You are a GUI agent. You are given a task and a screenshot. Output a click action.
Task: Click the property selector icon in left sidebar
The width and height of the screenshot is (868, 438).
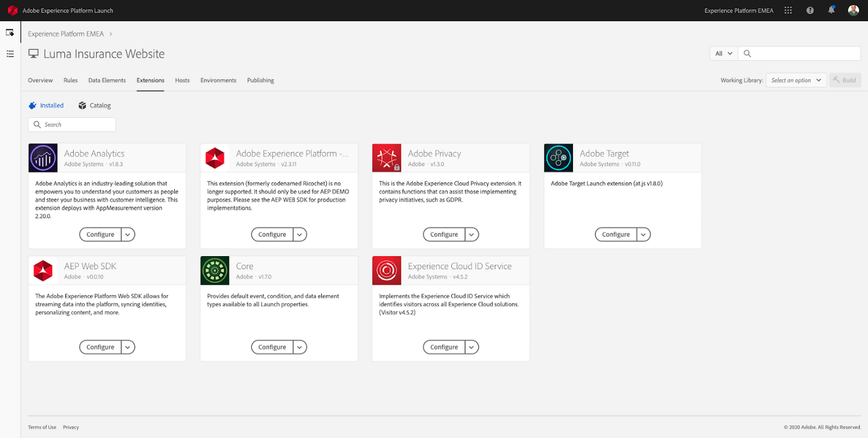10,32
